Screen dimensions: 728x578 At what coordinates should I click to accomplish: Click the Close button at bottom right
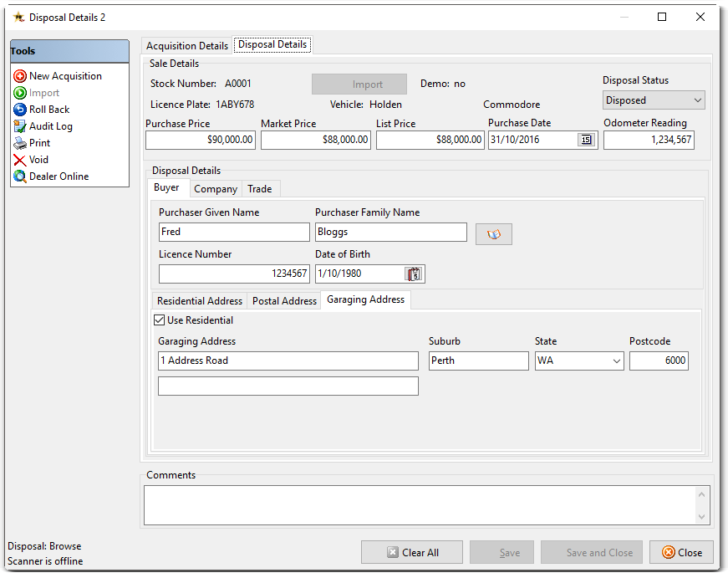pos(681,552)
